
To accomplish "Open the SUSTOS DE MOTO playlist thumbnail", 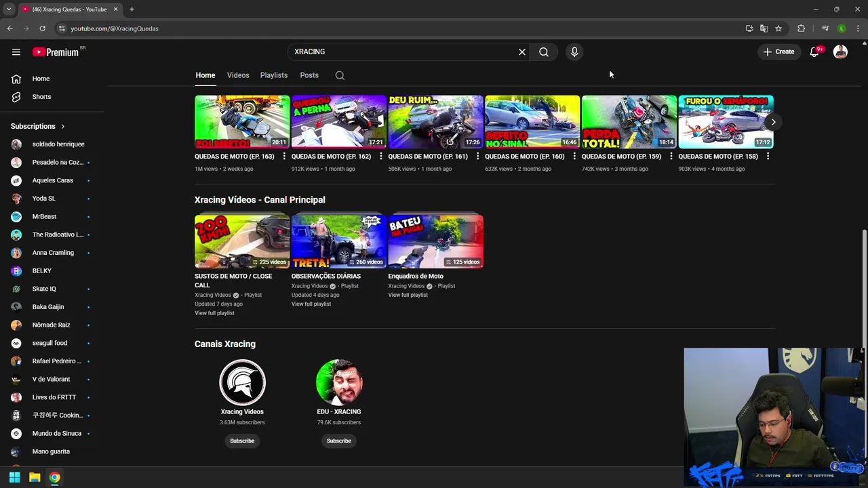I will click(x=242, y=241).
